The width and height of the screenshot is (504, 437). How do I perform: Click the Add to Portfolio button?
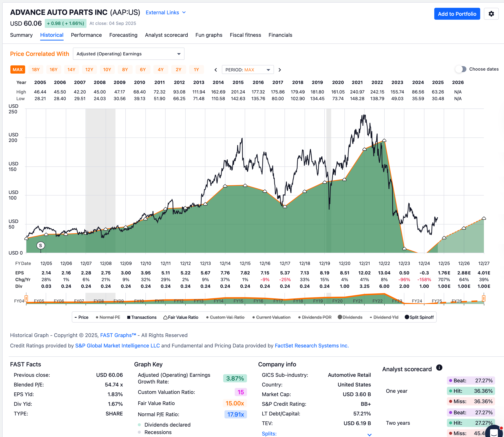[x=457, y=14]
